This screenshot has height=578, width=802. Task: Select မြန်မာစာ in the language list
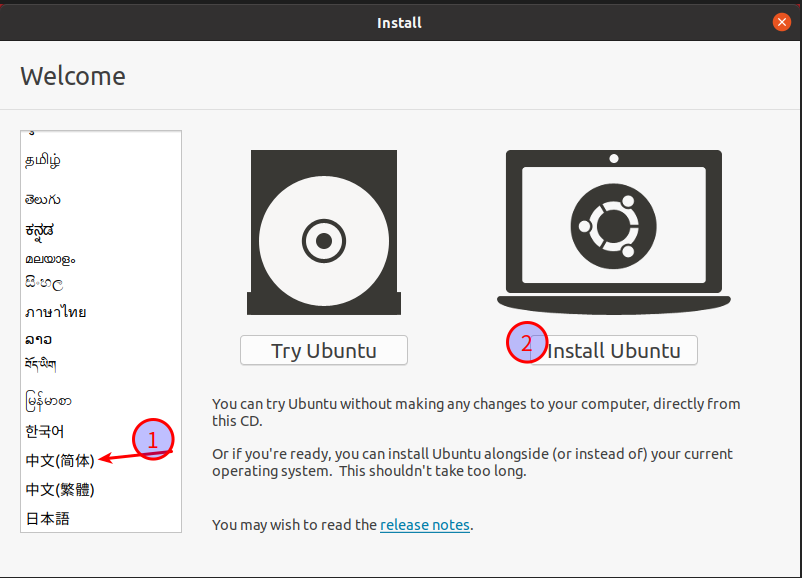(x=49, y=402)
